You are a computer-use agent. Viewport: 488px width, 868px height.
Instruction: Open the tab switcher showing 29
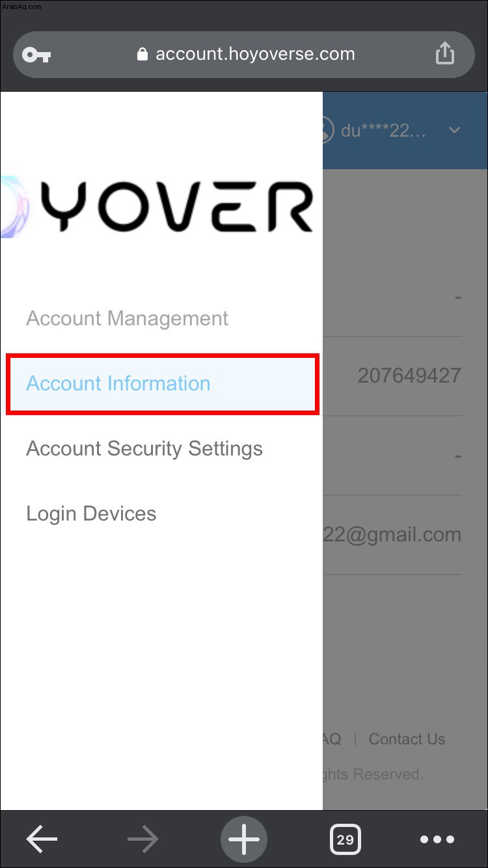coord(346,839)
